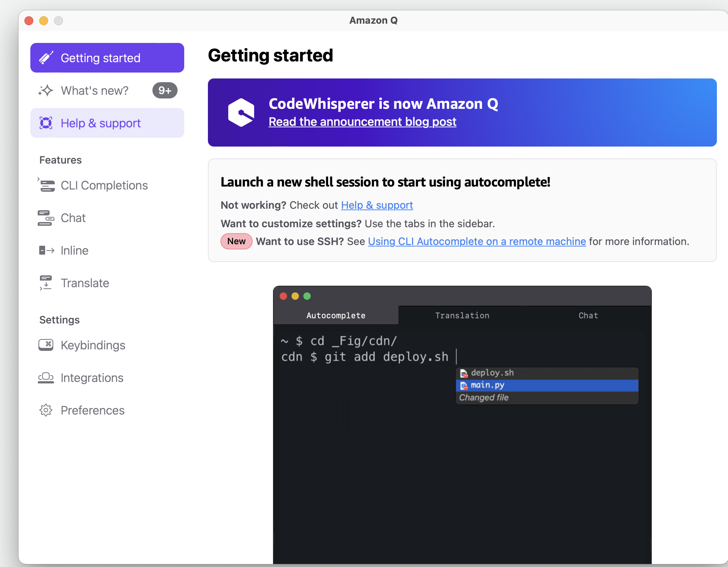Image resolution: width=728 pixels, height=567 pixels.
Task: Switch to the Translation demo tab
Action: pyautogui.click(x=462, y=315)
